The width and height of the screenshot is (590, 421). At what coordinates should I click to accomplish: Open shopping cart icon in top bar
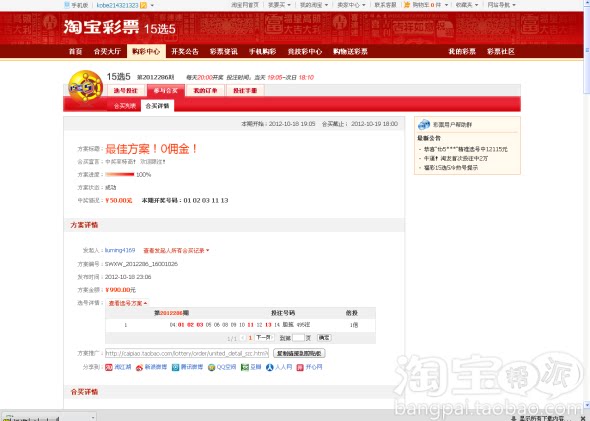point(407,5)
